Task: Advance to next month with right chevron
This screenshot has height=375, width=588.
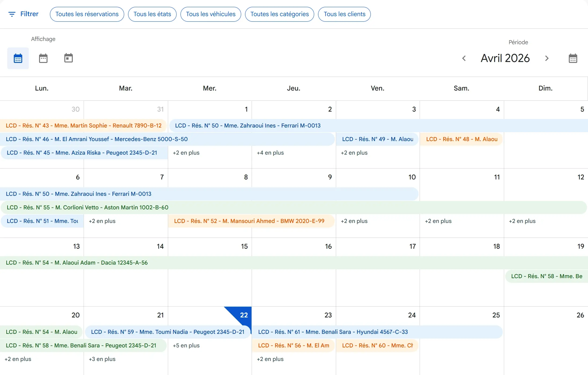Action: [x=547, y=58]
